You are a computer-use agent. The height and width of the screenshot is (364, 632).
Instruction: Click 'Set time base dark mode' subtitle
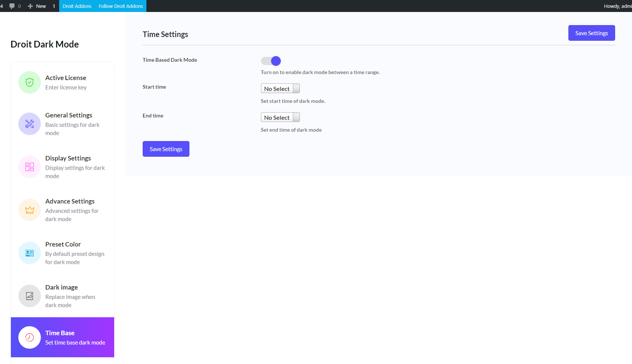[75, 343]
